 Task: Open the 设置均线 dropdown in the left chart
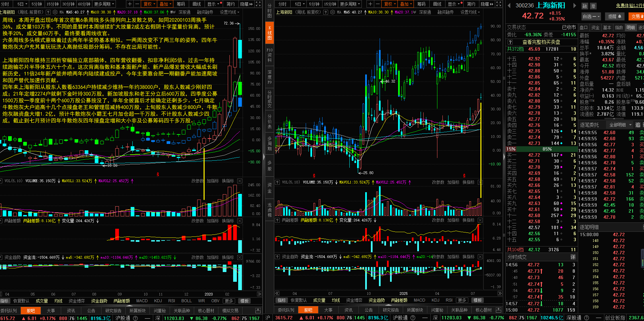[229, 12]
